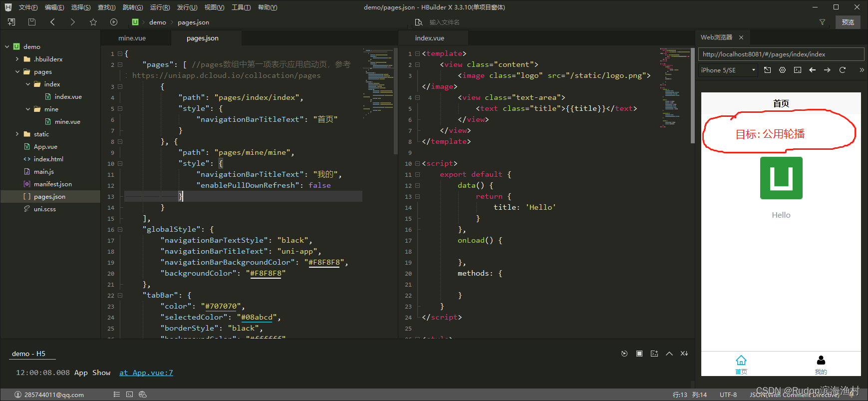
Task: Collapse the index folder in tree
Action: (28, 84)
